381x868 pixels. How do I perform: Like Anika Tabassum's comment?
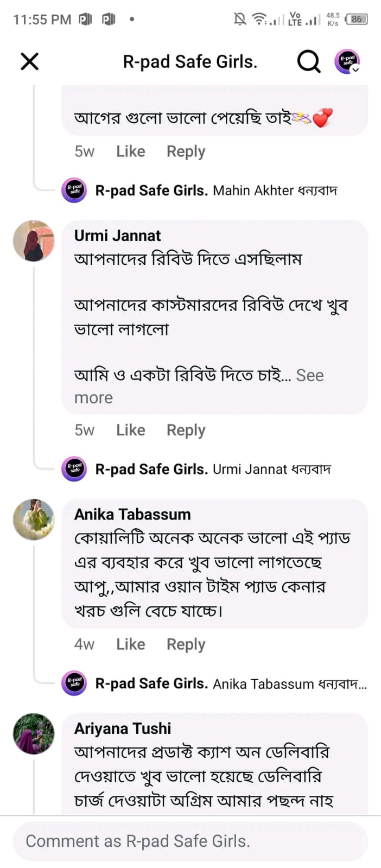[x=130, y=644]
